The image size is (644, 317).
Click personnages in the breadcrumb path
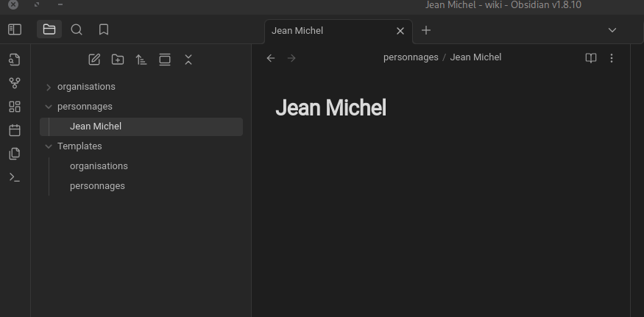pyautogui.click(x=411, y=57)
